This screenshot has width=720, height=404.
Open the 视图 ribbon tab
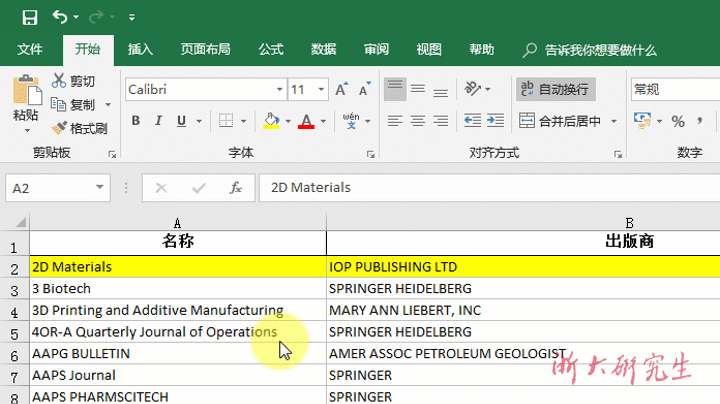tap(429, 49)
